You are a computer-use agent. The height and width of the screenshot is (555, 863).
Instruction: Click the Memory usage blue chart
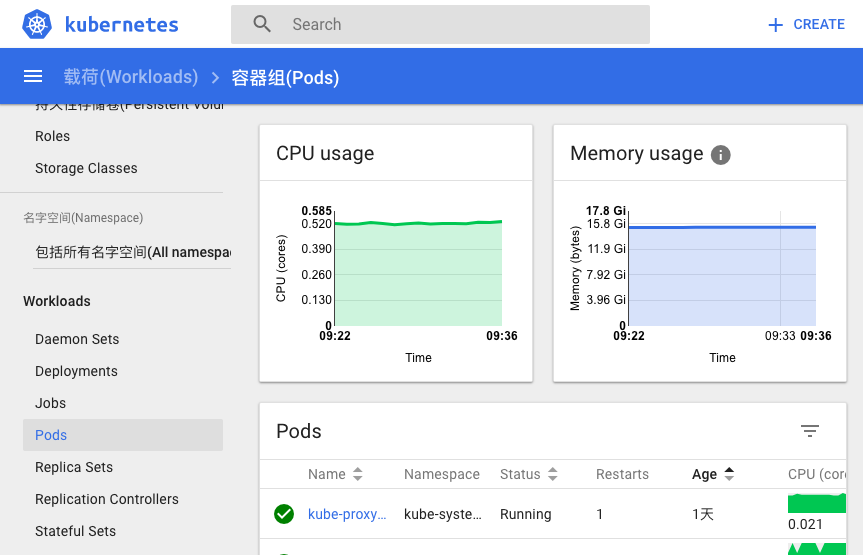point(722,275)
